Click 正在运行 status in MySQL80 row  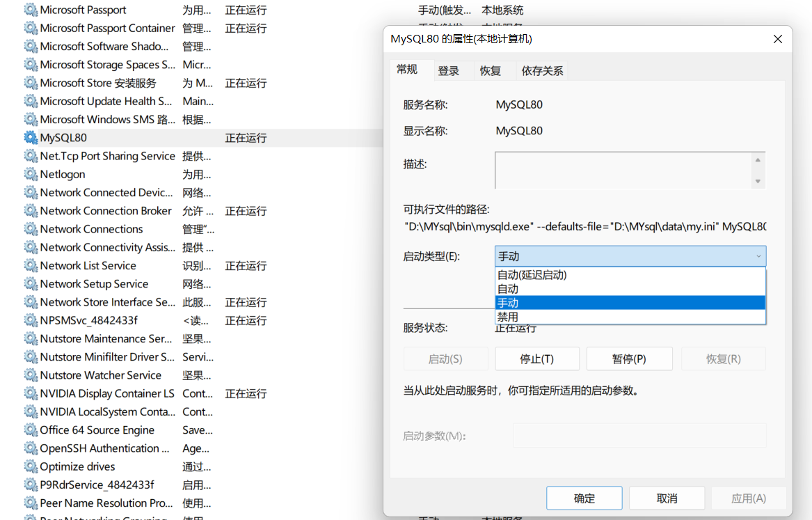(246, 139)
